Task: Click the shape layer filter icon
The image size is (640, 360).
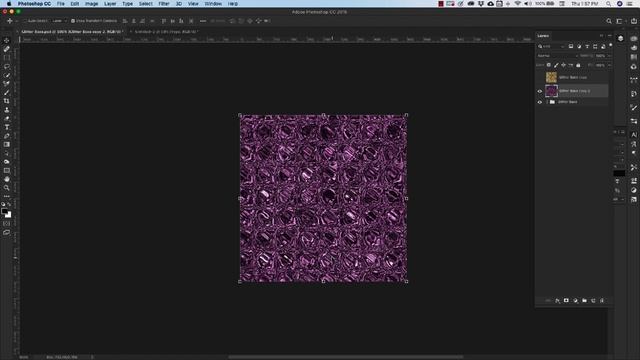Action: click(x=595, y=47)
